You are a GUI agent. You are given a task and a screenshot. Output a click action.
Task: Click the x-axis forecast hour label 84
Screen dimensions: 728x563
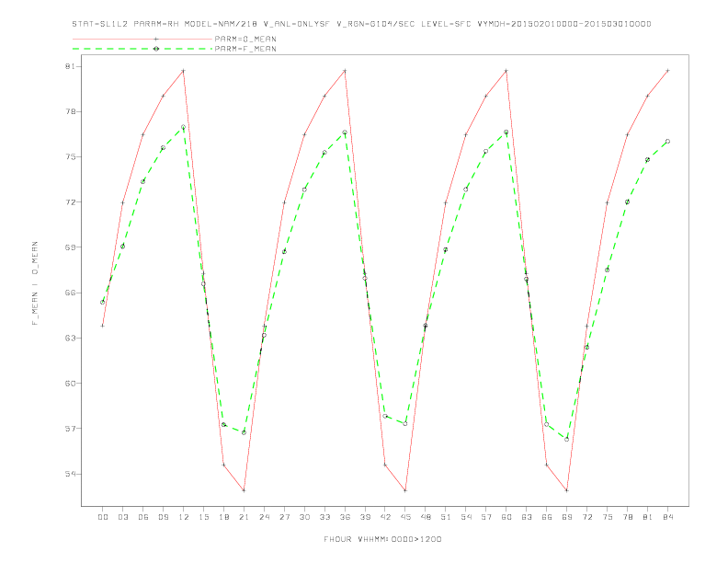pos(667,517)
